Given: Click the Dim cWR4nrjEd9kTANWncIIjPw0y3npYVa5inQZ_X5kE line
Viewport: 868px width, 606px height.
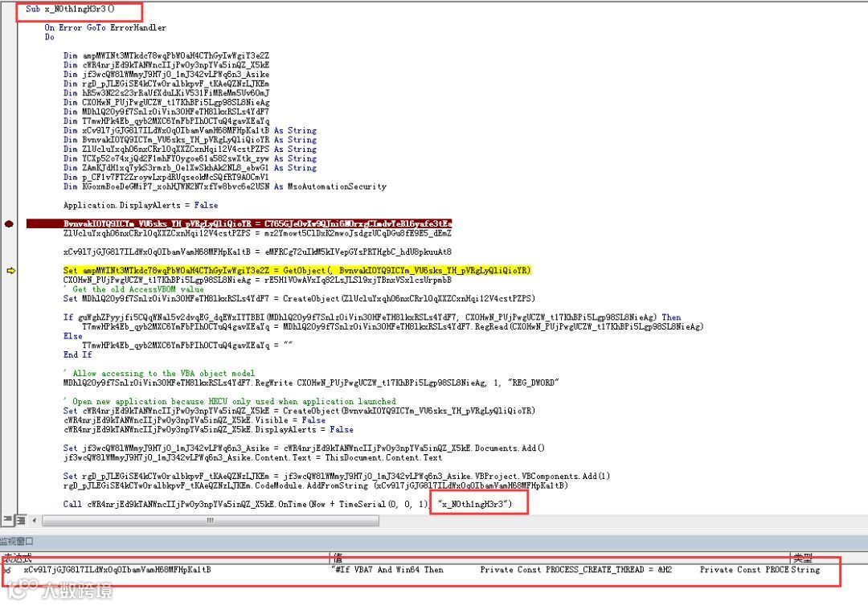Looking at the screenshot, I should 166,65.
